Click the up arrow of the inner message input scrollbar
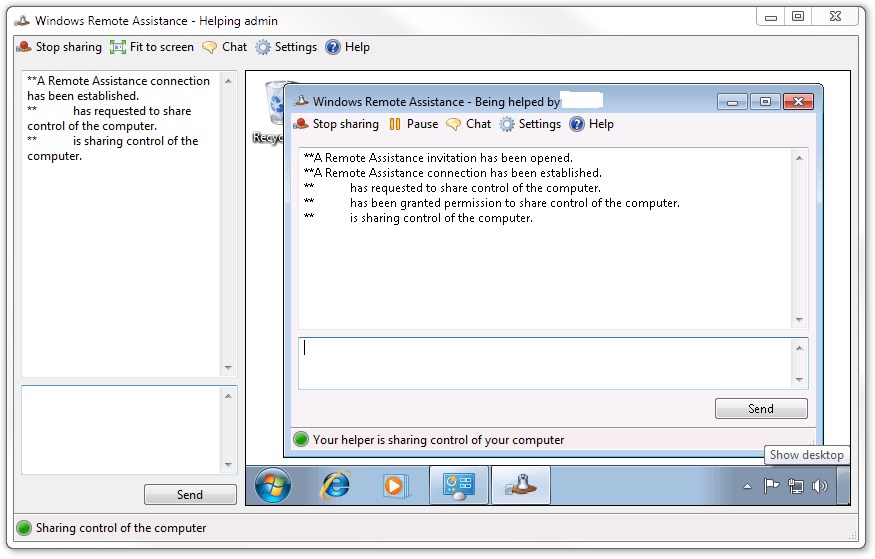 point(799,348)
